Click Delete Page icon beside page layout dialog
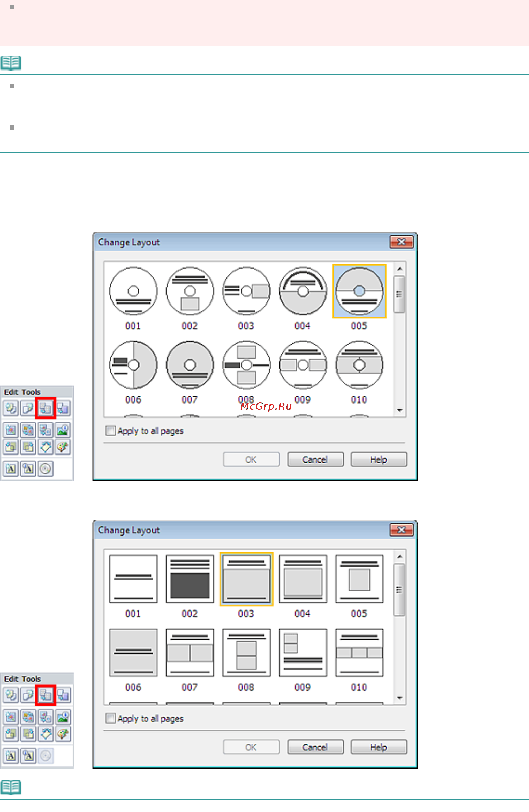This screenshot has width=529, height=812. (x=28, y=695)
